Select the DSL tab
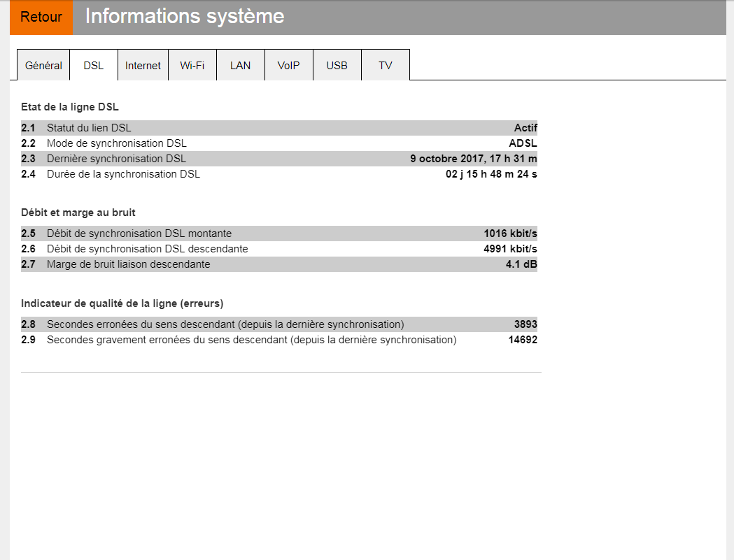This screenshot has height=560, width=734. 94,66
